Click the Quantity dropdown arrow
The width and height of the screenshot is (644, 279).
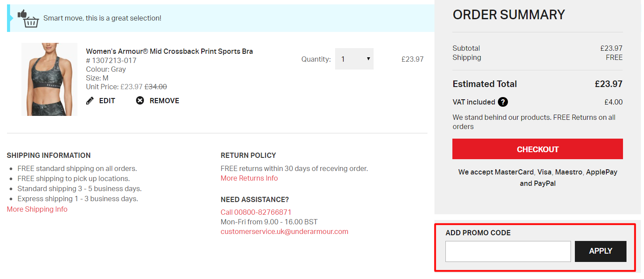(368, 59)
